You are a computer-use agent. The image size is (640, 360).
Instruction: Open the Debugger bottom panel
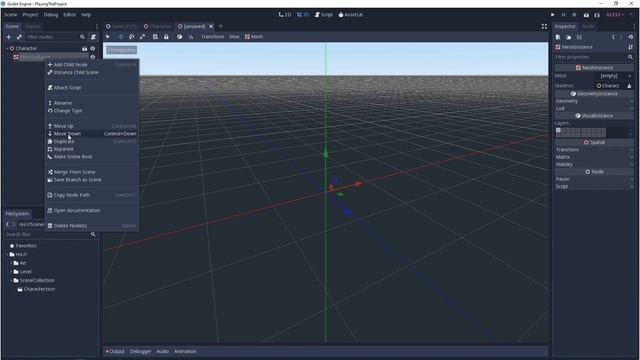(140, 351)
